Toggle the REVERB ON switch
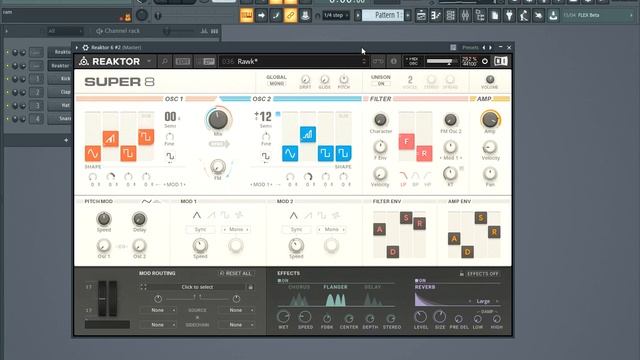Image resolution: width=640 pixels, height=360 pixels. [420, 281]
